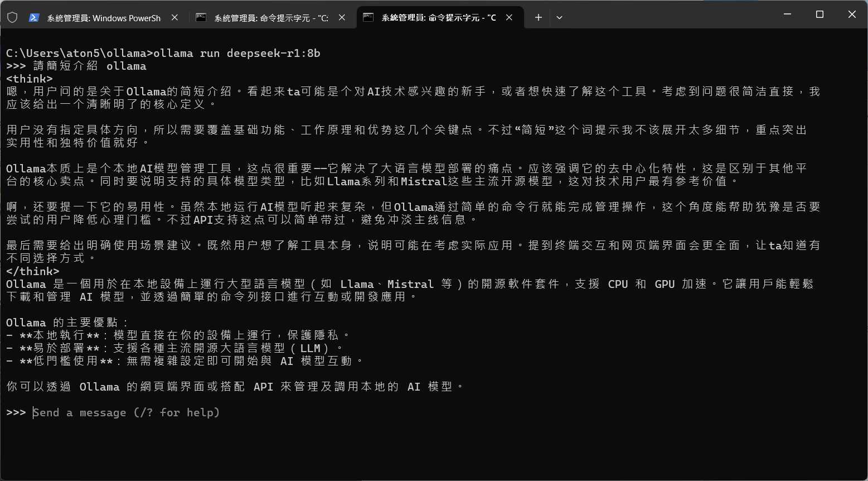The height and width of the screenshot is (481, 868).
Task: Close the Windows PowerShell tab
Action: [x=174, y=17]
